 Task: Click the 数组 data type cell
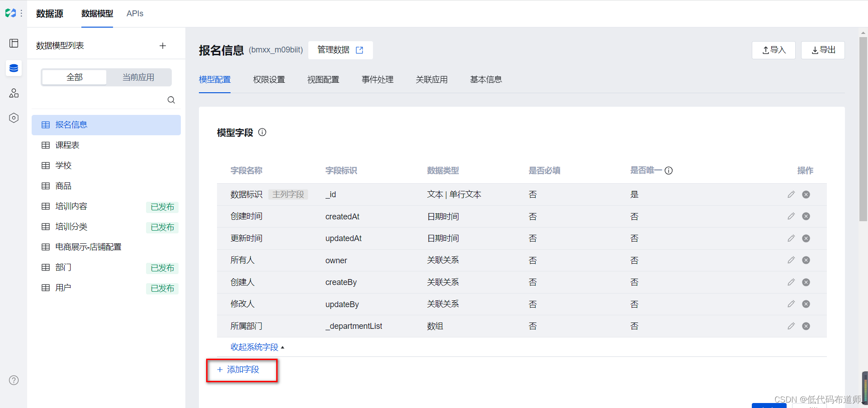(435, 326)
